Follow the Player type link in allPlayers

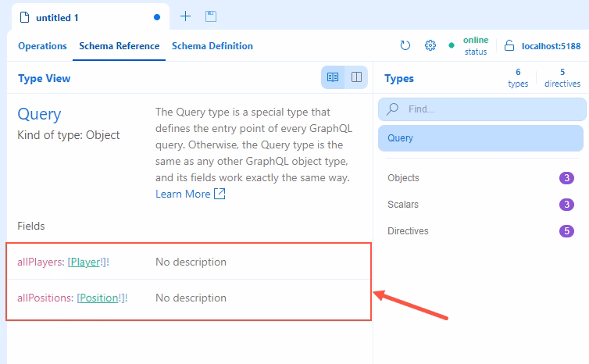[85, 262]
